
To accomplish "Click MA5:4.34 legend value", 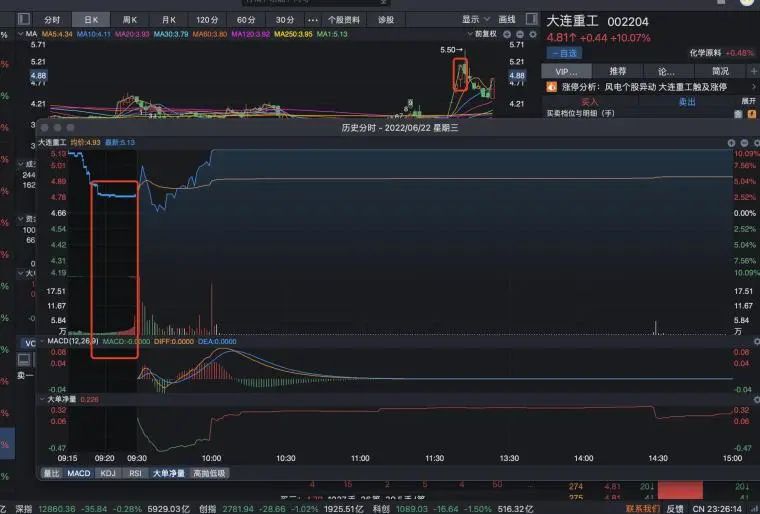I will click(x=57, y=34).
